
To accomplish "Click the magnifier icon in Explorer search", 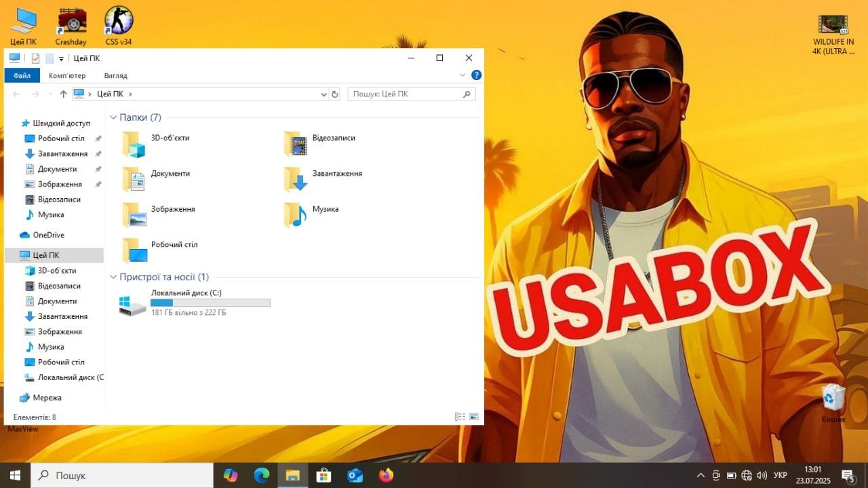I will [x=467, y=94].
